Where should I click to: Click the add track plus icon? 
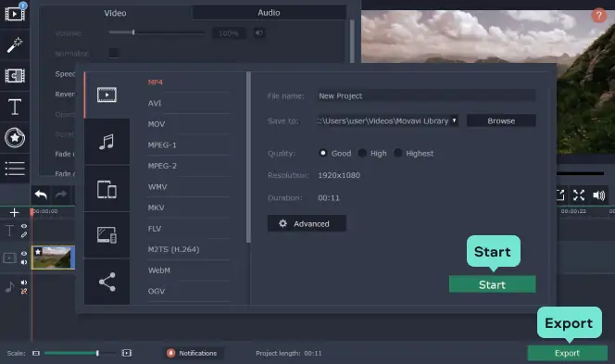click(15, 212)
